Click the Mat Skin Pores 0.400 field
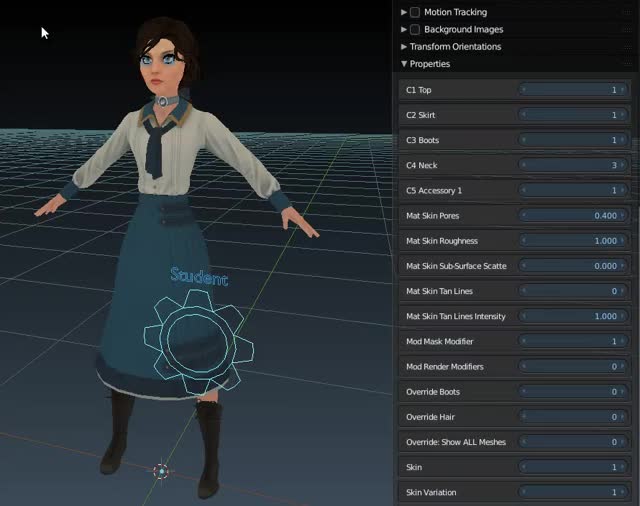Screen dimensions: 640x506 573,215
